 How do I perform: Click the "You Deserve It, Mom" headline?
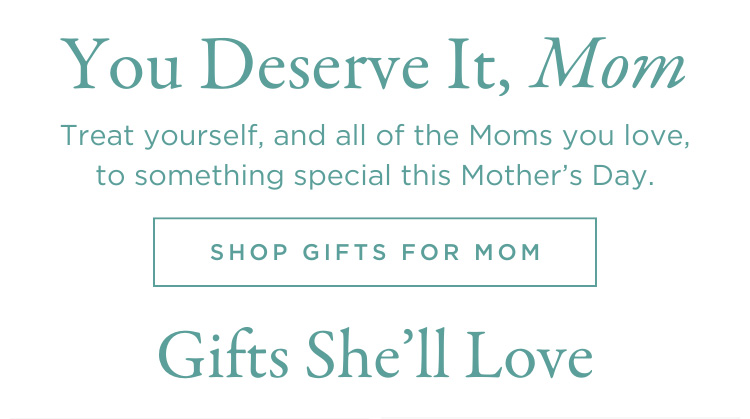point(373,65)
